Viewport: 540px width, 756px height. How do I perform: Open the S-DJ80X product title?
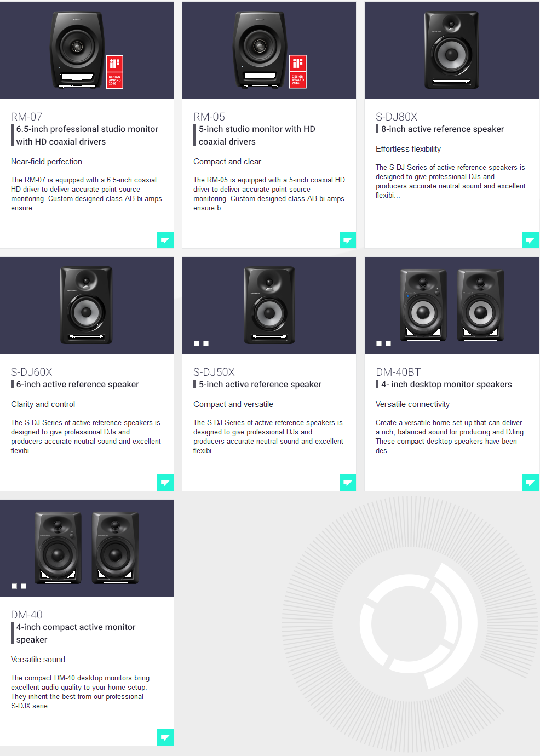(x=397, y=117)
